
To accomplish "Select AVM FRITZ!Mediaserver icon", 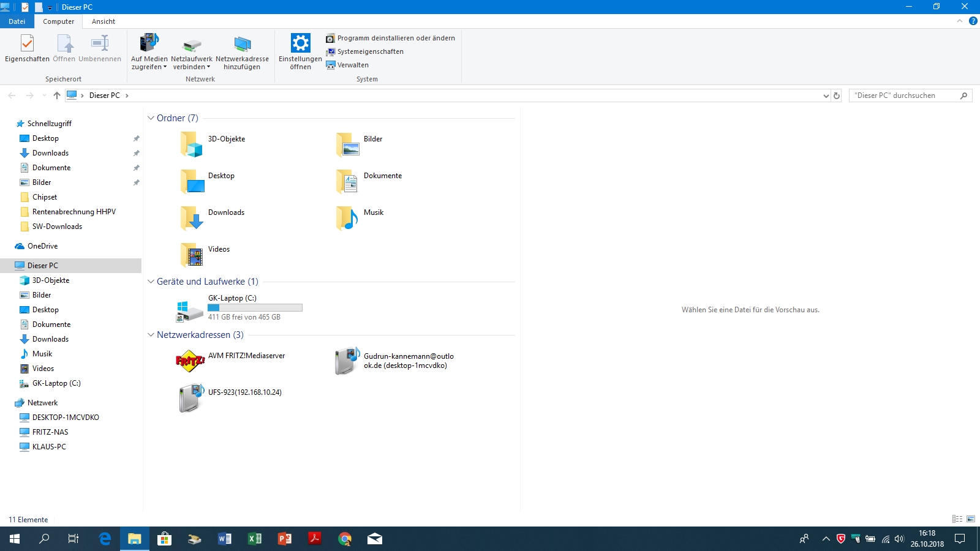I will tap(190, 361).
